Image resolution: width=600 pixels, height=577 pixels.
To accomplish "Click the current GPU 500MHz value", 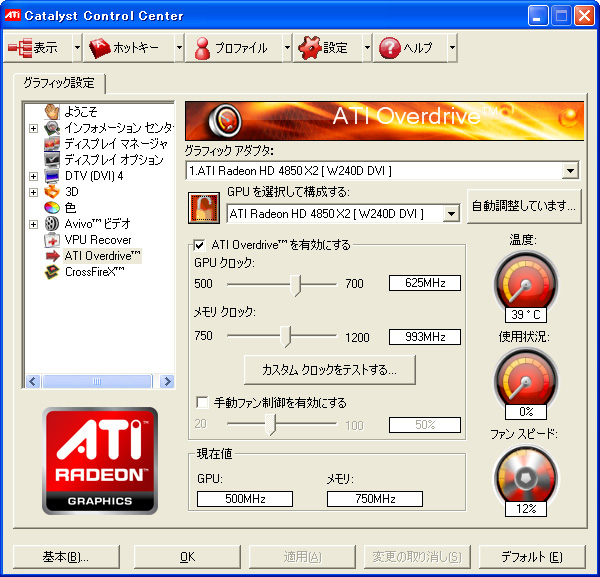I will coord(245,499).
